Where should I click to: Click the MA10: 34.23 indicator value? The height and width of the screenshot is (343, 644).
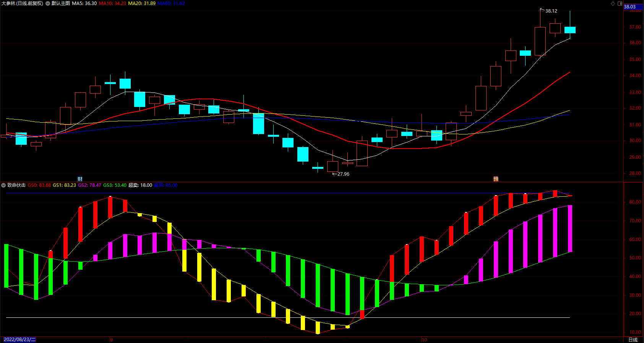click(x=112, y=3)
